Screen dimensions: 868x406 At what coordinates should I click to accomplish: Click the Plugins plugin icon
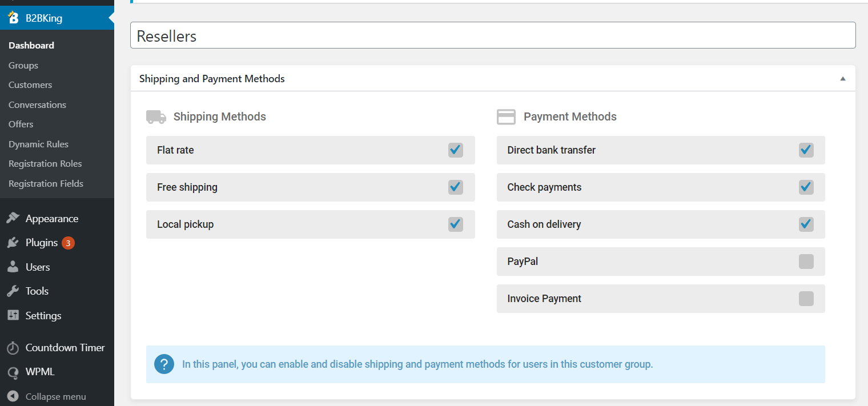[14, 242]
